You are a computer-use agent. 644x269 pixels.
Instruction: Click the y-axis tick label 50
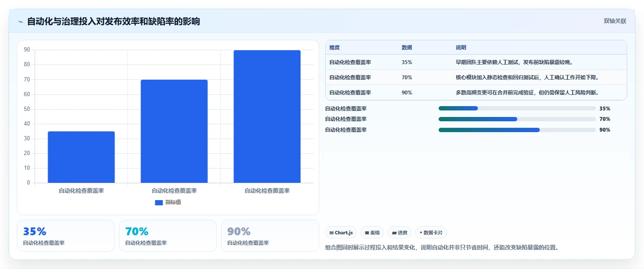pos(27,109)
